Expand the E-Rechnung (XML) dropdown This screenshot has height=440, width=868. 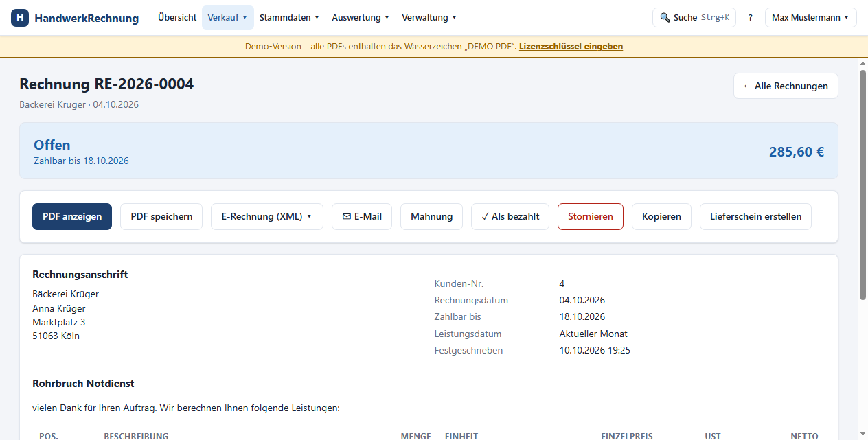pos(267,216)
